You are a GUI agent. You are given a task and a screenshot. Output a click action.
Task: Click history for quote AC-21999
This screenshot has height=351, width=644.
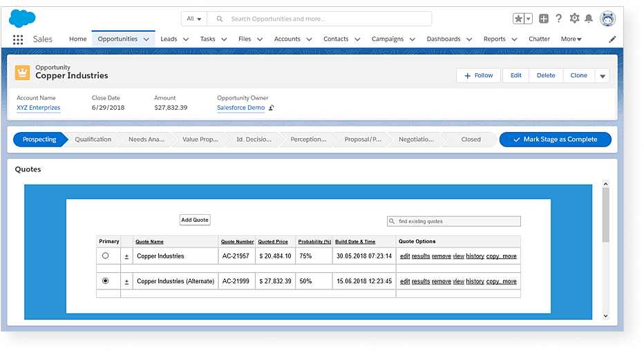[x=475, y=282]
